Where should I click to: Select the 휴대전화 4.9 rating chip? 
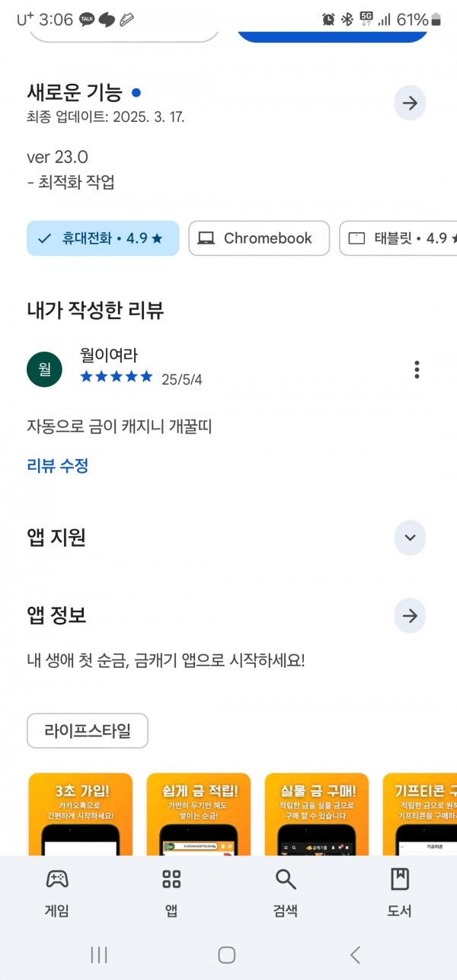pyautogui.click(x=103, y=238)
